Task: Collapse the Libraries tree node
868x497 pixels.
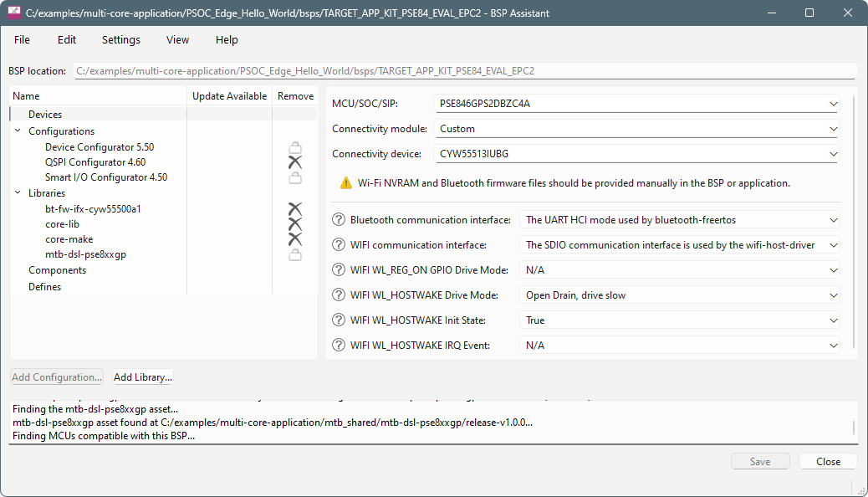Action: click(18, 193)
